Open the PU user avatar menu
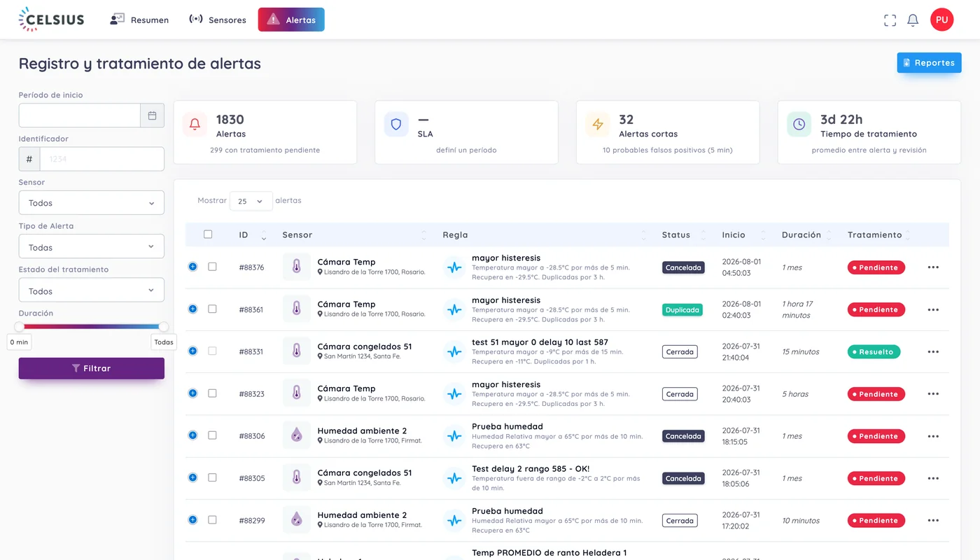The image size is (980, 560). 941,20
